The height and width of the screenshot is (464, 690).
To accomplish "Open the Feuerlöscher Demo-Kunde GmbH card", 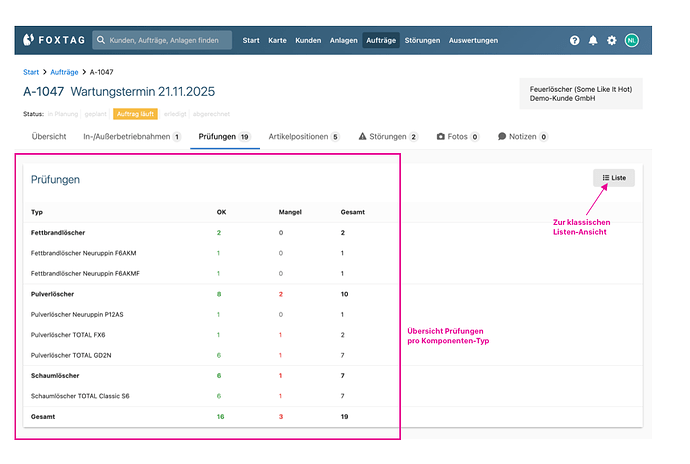I will (x=581, y=93).
